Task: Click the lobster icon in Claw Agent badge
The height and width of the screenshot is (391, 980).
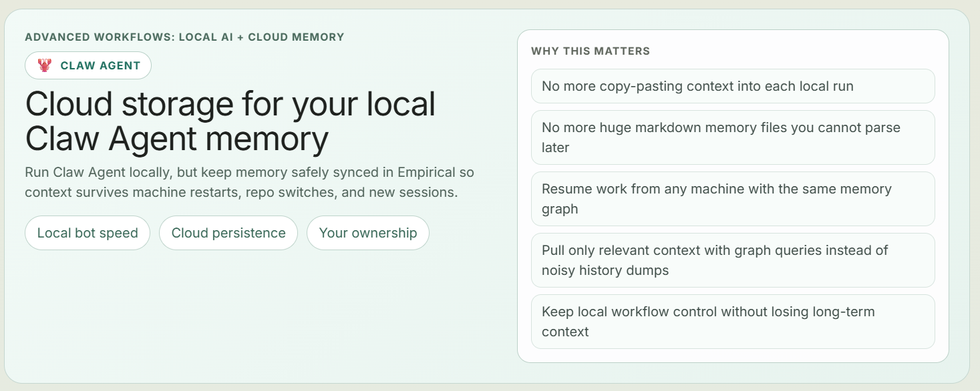Action: 45,65
